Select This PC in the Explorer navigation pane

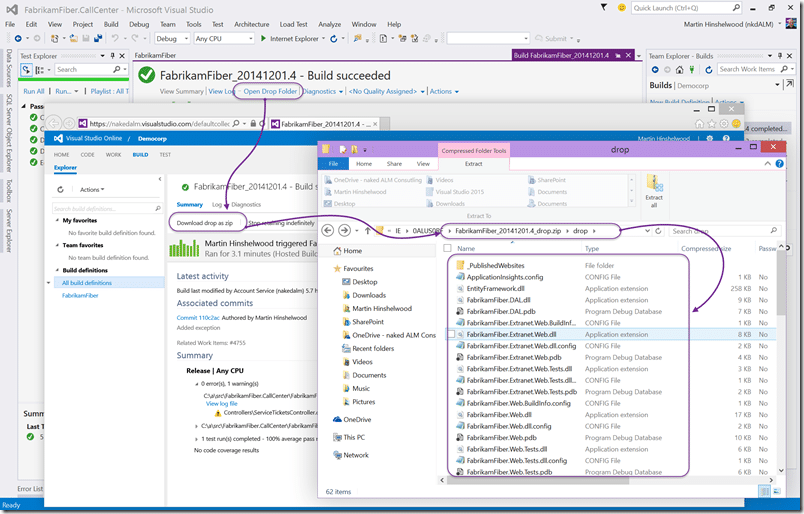(354, 438)
